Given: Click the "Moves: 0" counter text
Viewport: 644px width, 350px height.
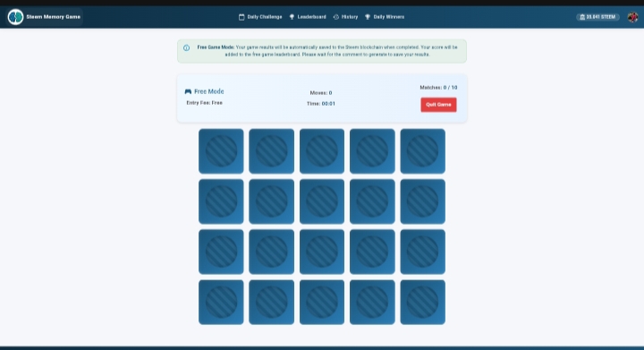Looking at the screenshot, I should [x=321, y=93].
